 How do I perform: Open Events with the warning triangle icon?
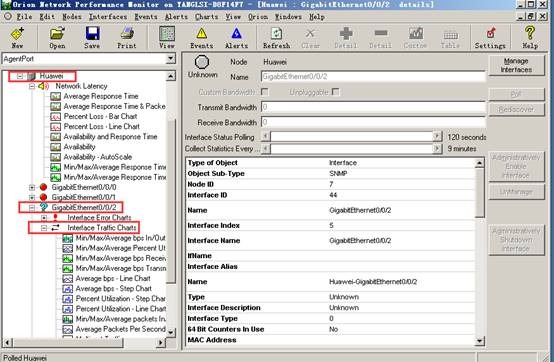coord(201,34)
